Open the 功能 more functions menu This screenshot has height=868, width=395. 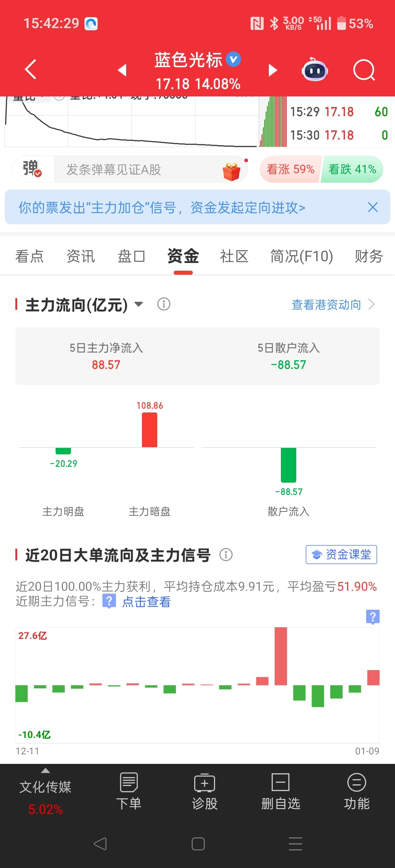pyautogui.click(x=357, y=791)
